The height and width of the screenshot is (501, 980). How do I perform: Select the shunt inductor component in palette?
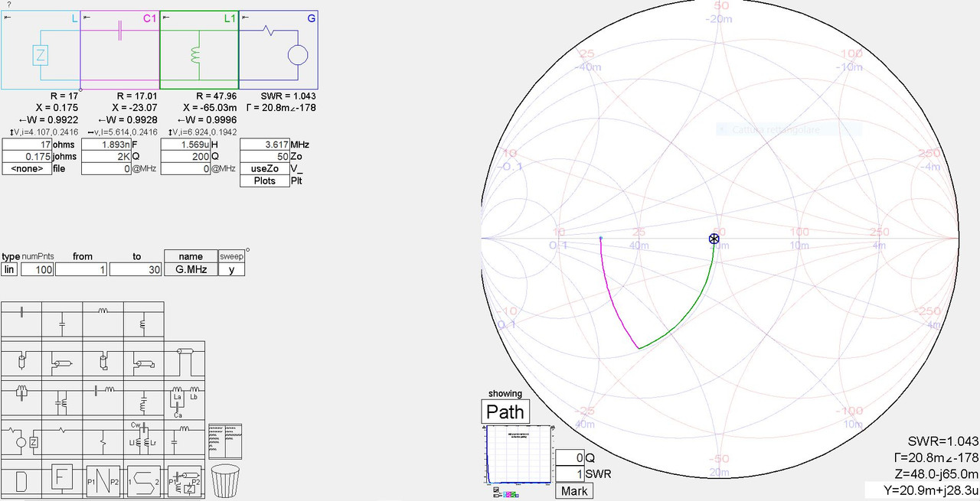pyautogui.click(x=143, y=321)
